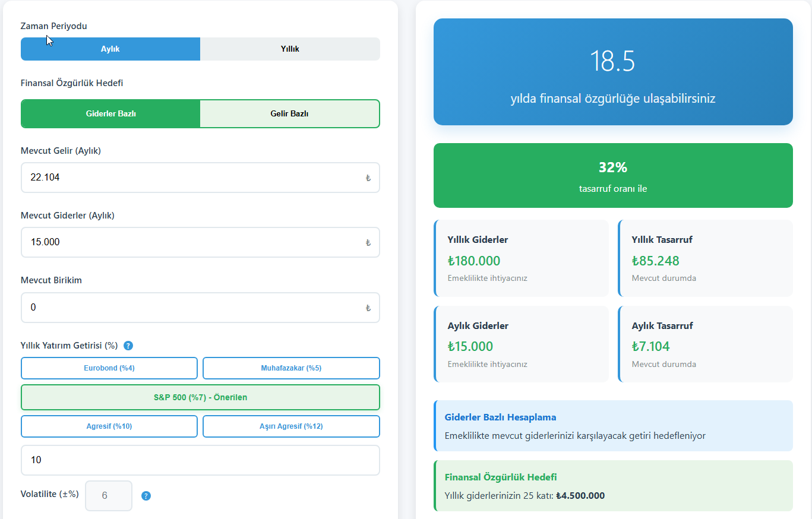Click into the Mevcut Giderler (Aylık) input
This screenshot has height=519, width=812.
click(x=190, y=242)
